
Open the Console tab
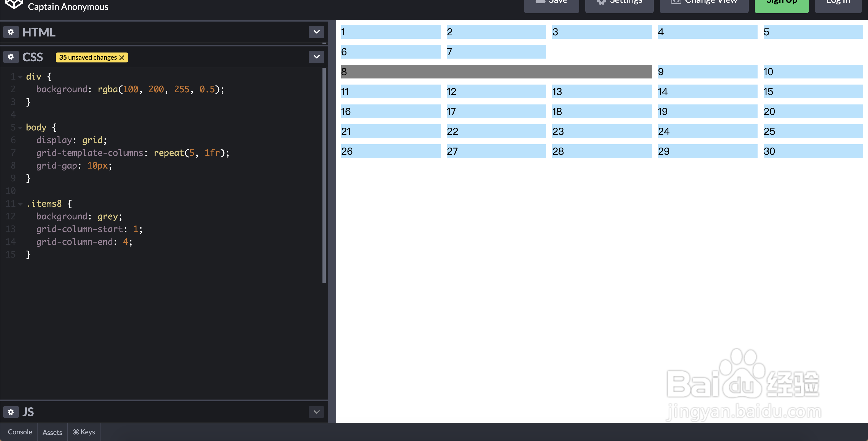click(x=20, y=432)
